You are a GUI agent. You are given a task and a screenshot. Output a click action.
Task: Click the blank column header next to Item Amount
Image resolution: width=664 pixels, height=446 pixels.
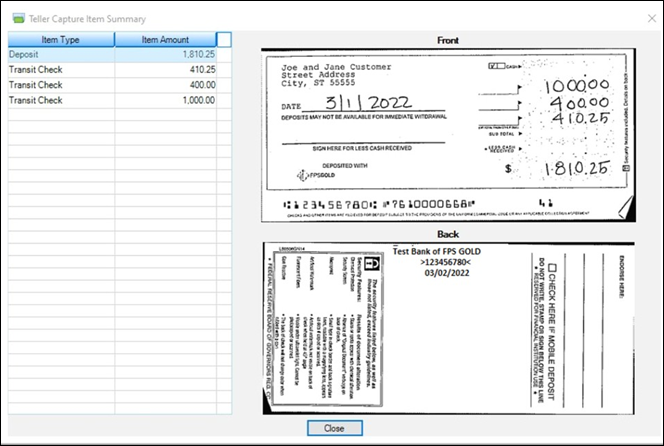(224, 40)
